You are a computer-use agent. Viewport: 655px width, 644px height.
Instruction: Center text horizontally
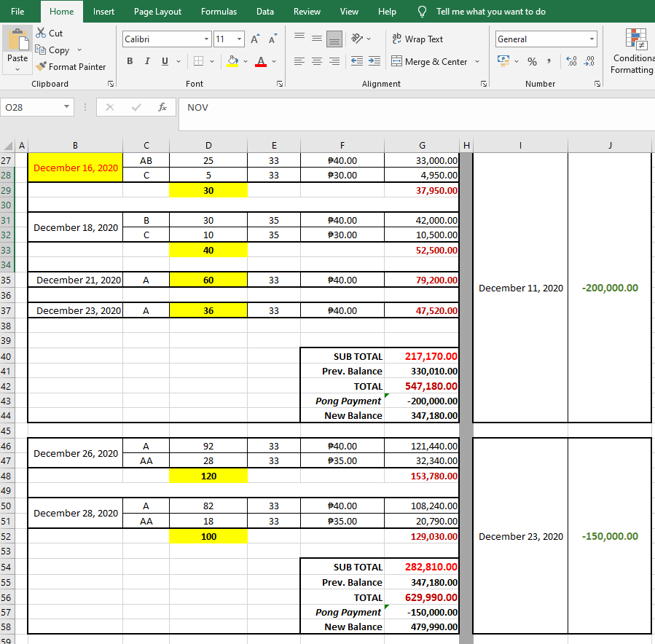(317, 61)
